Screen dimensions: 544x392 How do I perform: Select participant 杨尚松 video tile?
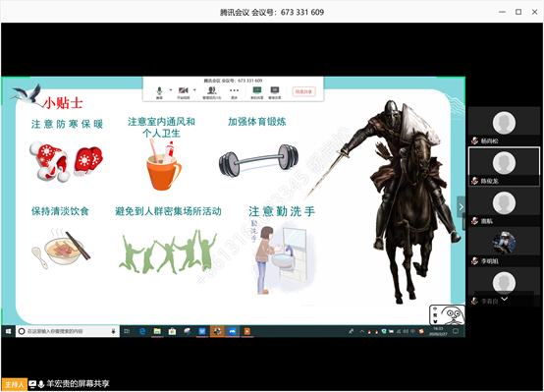pyautogui.click(x=504, y=126)
